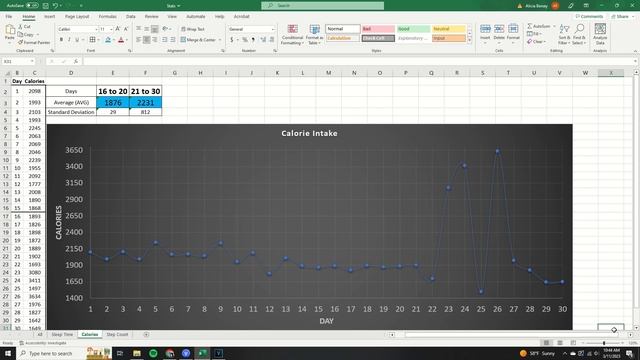Click the Fill Color bucket swatch
Viewport: 640px width, 360px height.
point(108,40)
